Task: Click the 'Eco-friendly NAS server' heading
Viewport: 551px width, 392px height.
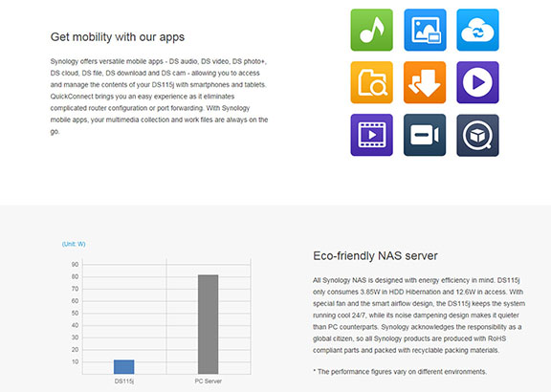Action: [375, 255]
